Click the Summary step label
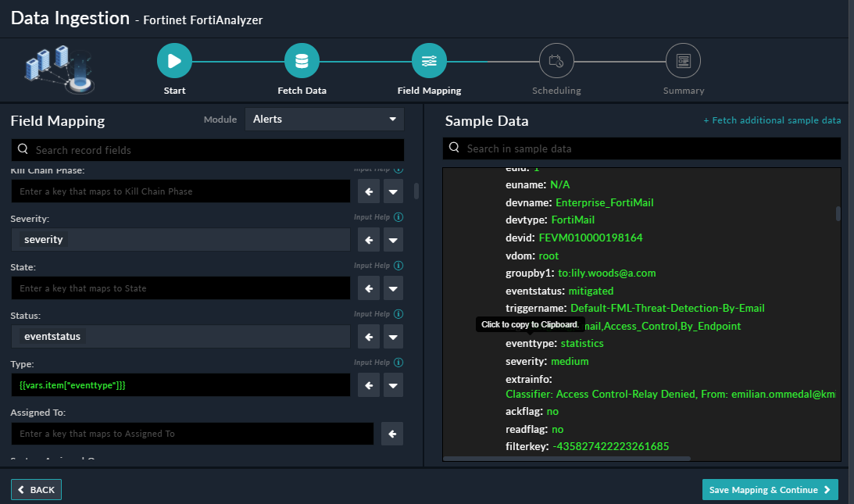The height and width of the screenshot is (504, 854). coord(683,91)
